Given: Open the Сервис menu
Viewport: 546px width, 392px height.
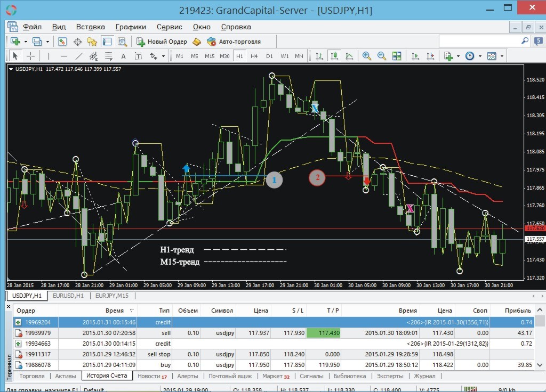Looking at the screenshot, I should point(170,27).
